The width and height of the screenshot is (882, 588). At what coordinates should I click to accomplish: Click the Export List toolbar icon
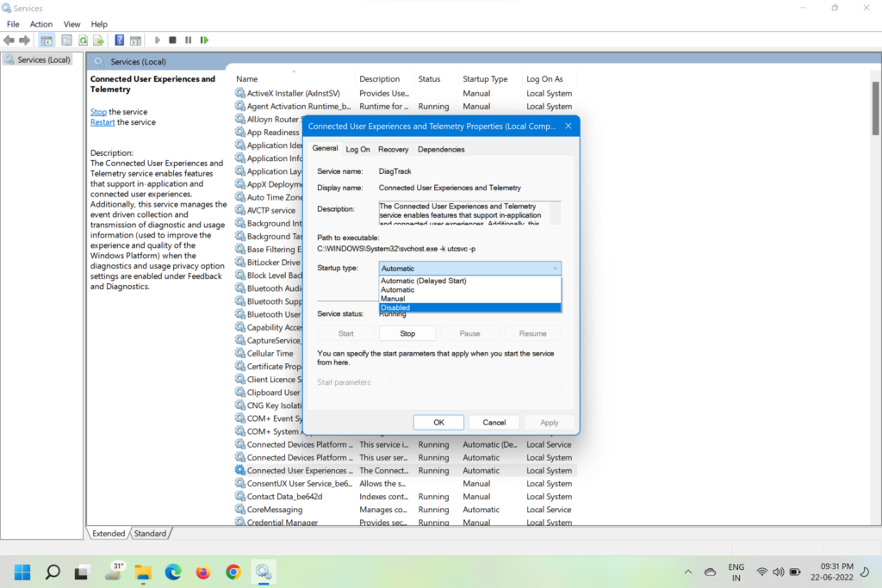(99, 40)
